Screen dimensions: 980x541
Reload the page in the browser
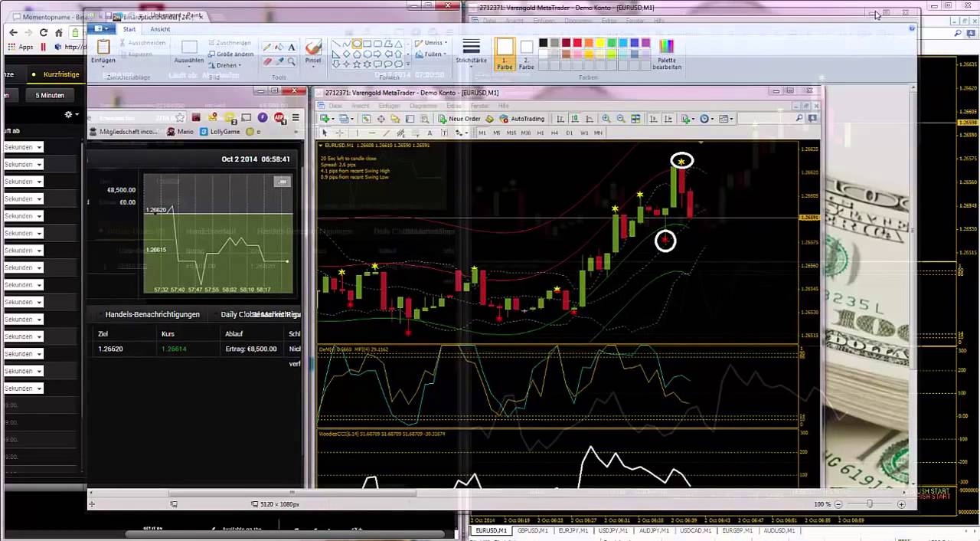coord(43,32)
